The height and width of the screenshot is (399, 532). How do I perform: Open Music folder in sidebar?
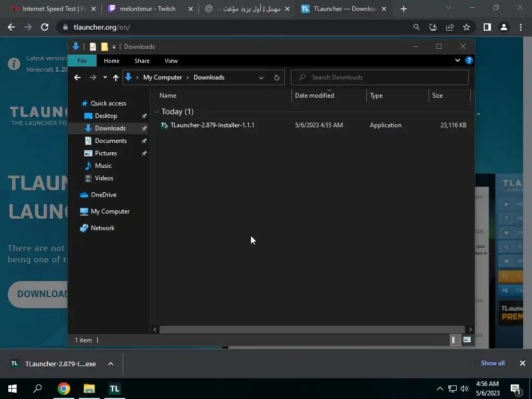tap(103, 166)
